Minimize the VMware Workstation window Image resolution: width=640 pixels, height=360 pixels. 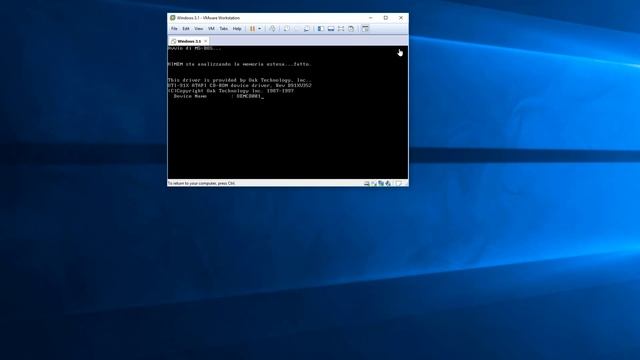point(371,18)
